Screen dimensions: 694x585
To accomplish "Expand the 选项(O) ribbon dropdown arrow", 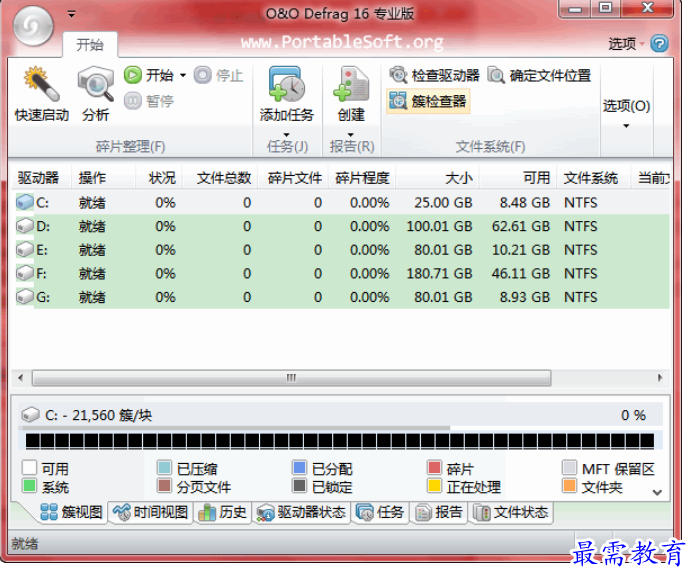I will pos(626,126).
